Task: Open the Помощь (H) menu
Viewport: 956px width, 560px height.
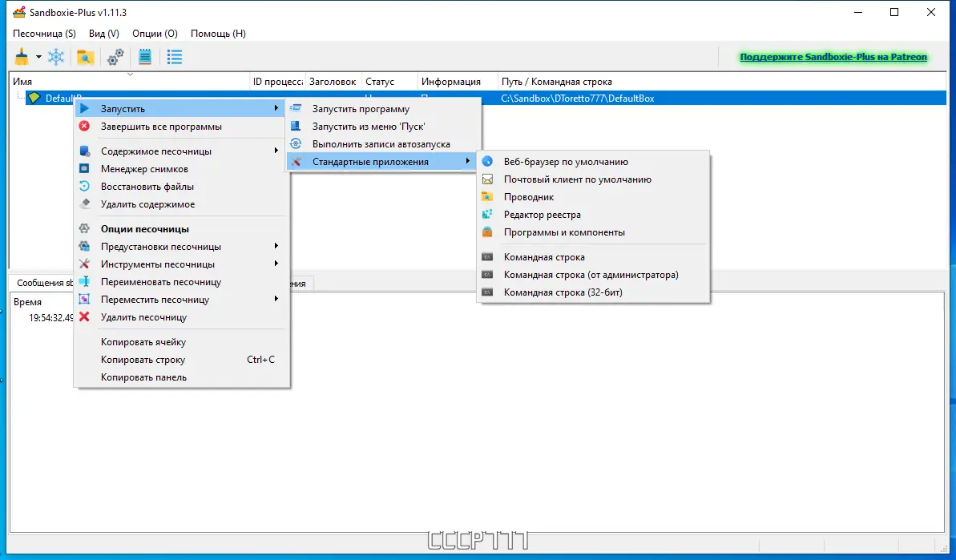Action: coord(218,34)
